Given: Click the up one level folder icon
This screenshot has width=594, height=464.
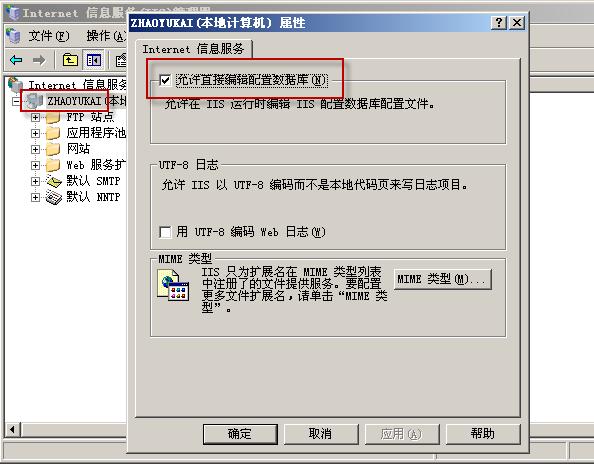Looking at the screenshot, I should tap(70, 60).
